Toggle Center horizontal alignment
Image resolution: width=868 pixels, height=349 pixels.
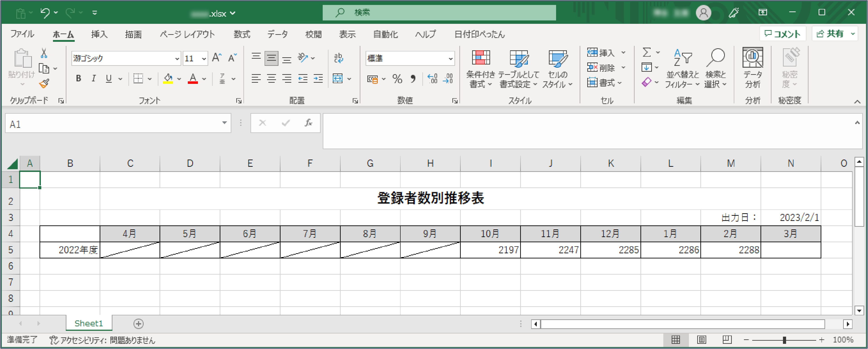click(x=271, y=79)
